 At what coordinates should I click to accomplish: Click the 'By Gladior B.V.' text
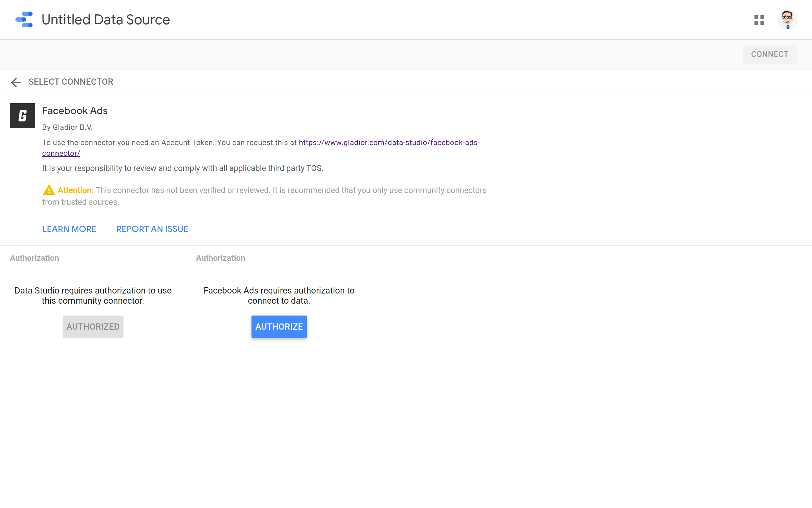pos(67,127)
